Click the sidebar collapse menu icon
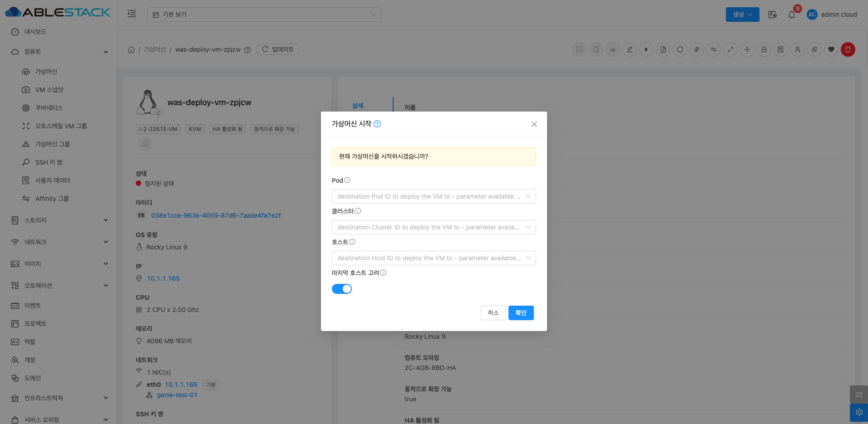The image size is (868, 424). [x=132, y=14]
